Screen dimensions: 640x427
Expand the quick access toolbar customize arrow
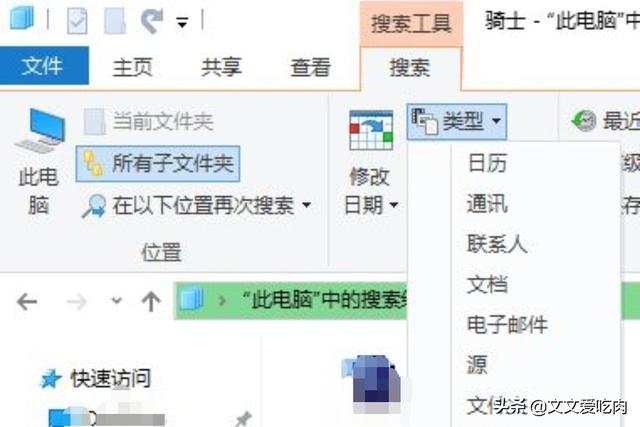coord(182,22)
